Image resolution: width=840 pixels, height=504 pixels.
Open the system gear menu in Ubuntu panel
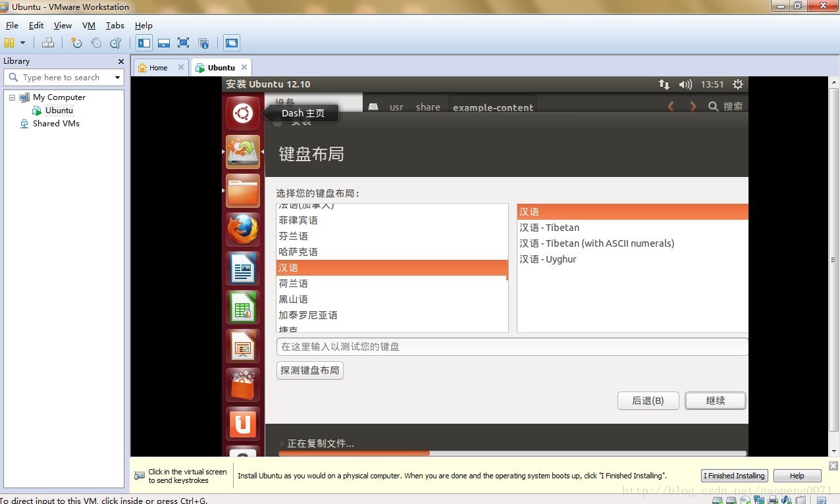738,84
